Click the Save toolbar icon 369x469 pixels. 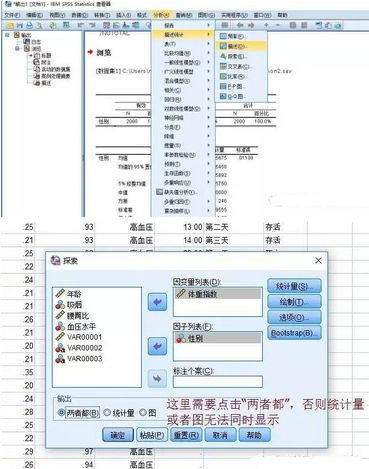click(20, 25)
